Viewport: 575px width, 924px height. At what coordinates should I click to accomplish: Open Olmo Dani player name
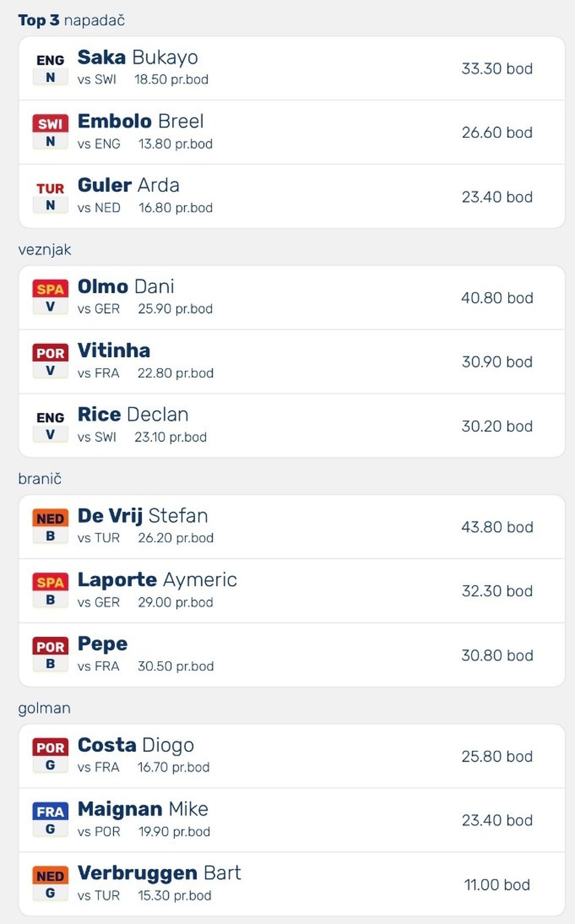126,287
